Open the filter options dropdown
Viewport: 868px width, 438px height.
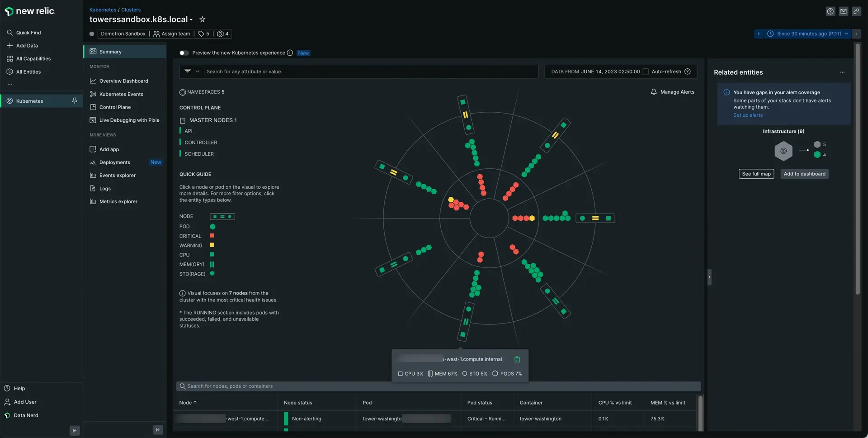pyautogui.click(x=192, y=71)
